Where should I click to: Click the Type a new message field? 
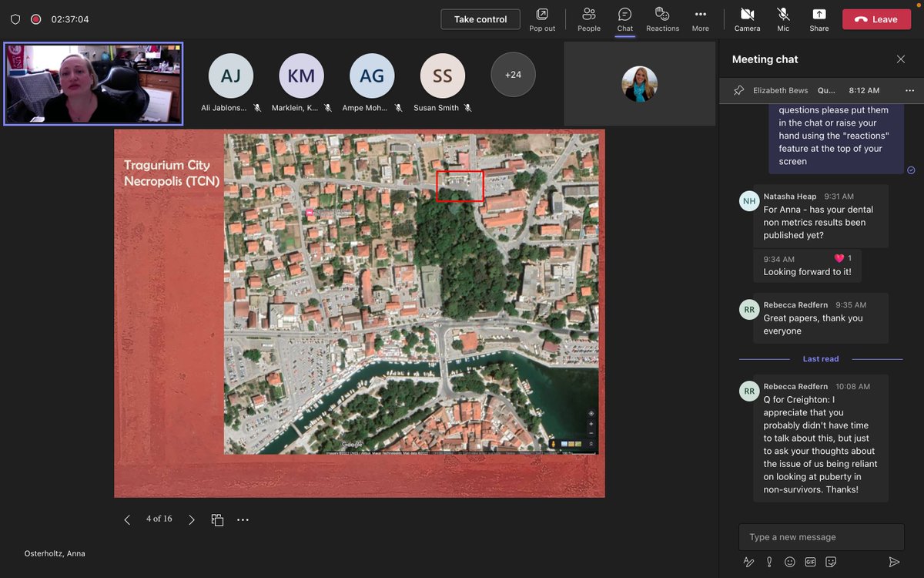[x=821, y=537]
